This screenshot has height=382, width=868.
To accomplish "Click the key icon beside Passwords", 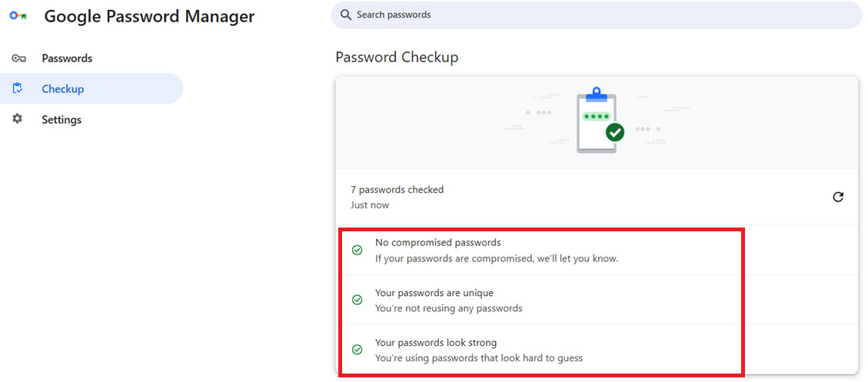I will [x=18, y=58].
